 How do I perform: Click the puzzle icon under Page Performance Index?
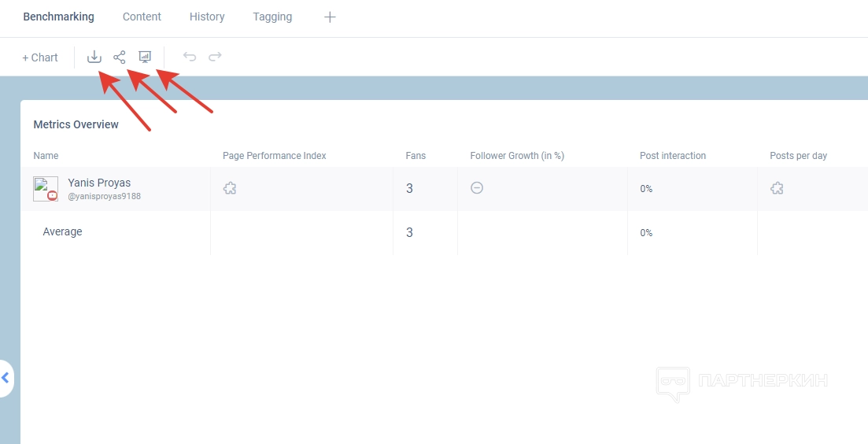tap(230, 188)
